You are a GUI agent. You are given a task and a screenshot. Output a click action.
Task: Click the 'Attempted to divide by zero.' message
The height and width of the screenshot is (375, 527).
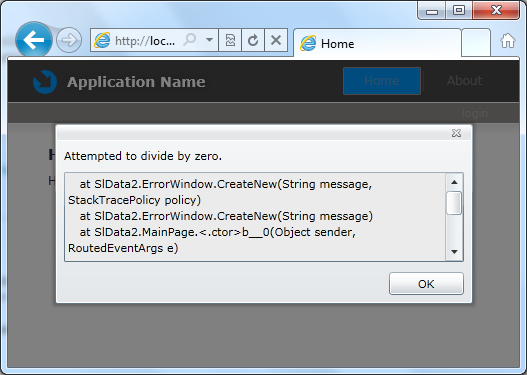(143, 156)
